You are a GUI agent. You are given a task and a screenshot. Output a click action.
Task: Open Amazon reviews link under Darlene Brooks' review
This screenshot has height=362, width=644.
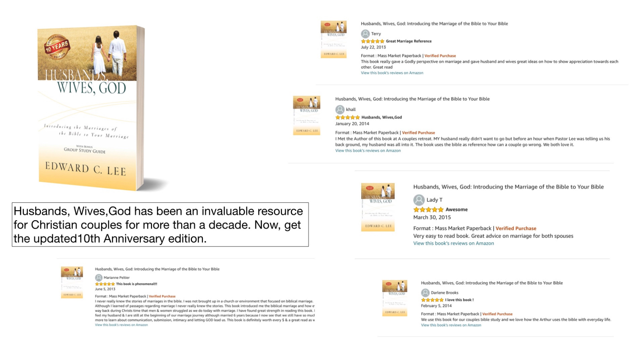pyautogui.click(x=451, y=325)
